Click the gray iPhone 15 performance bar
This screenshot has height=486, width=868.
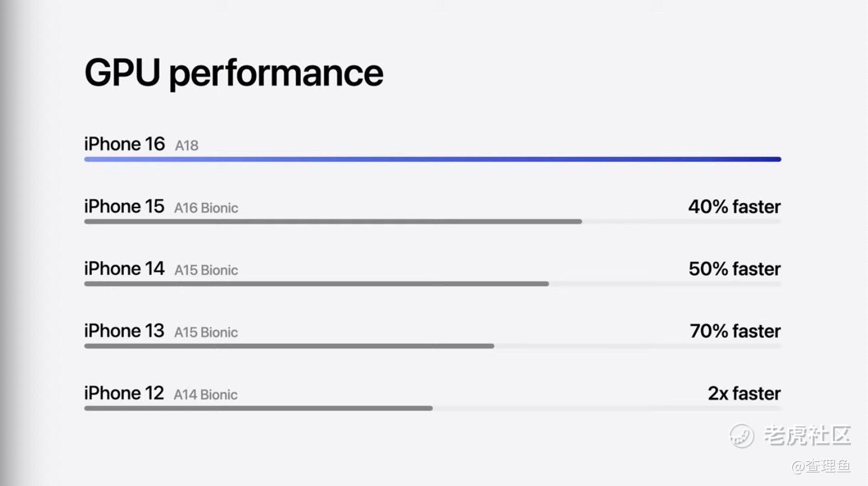[333, 222]
